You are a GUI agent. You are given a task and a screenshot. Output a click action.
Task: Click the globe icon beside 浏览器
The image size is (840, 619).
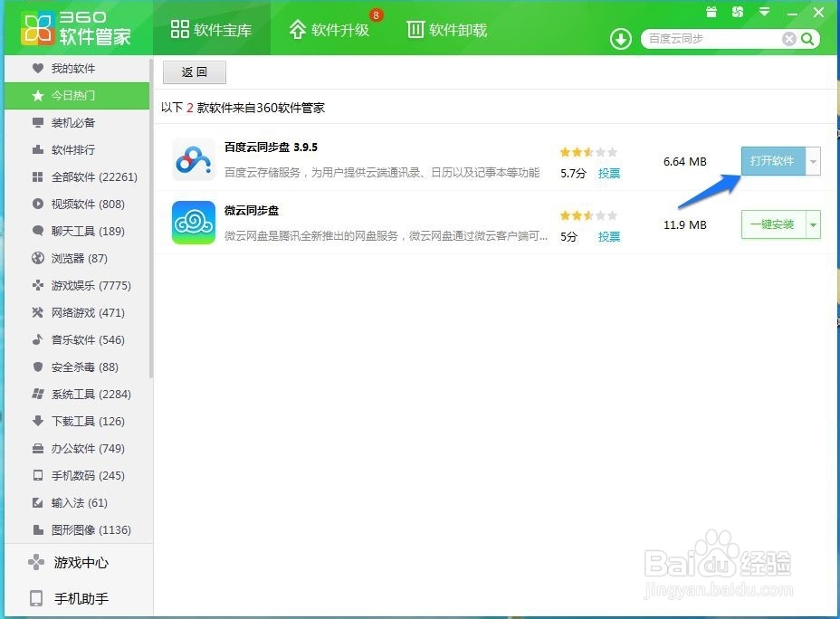click(x=37, y=258)
